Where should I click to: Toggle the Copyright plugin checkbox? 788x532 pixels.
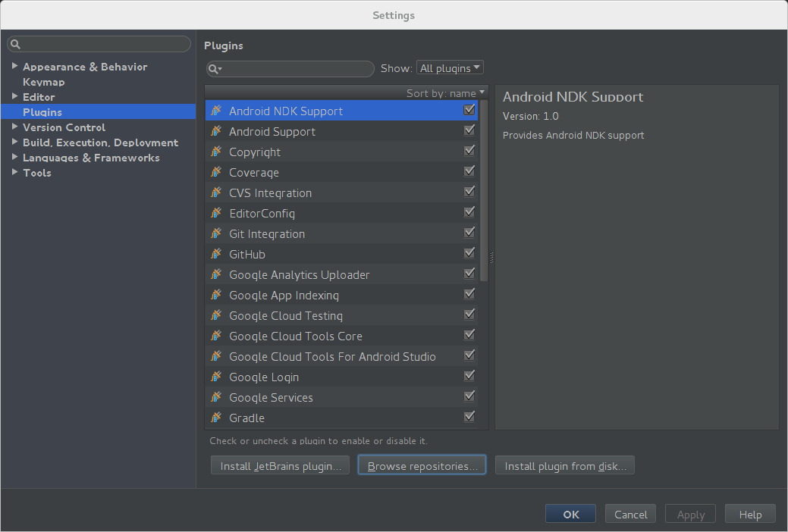[469, 151]
